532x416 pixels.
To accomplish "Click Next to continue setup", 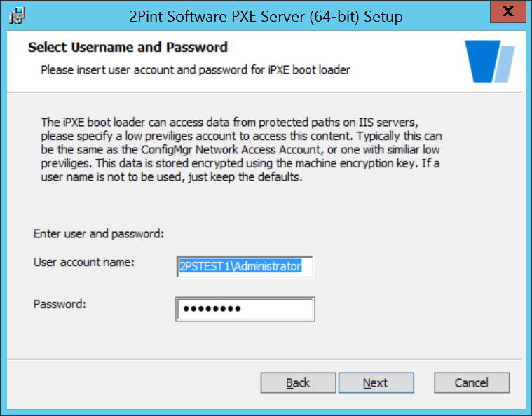I will (x=376, y=383).
